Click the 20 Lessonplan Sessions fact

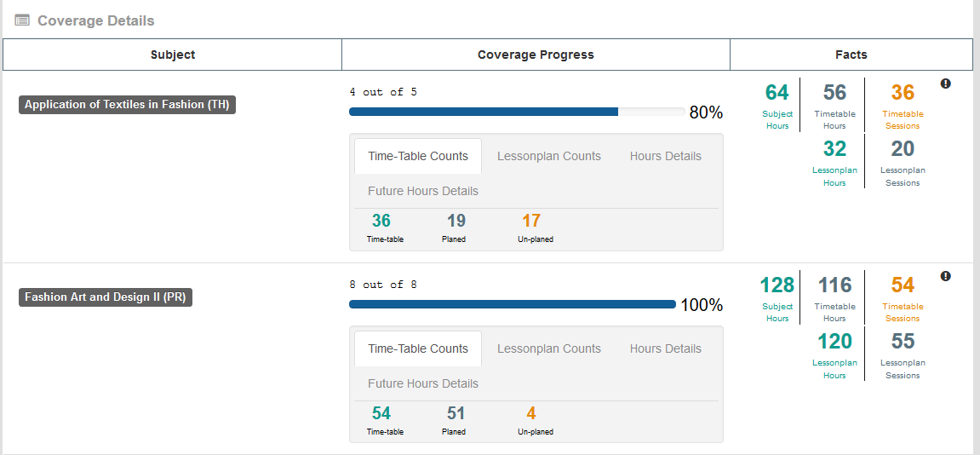pyautogui.click(x=903, y=162)
